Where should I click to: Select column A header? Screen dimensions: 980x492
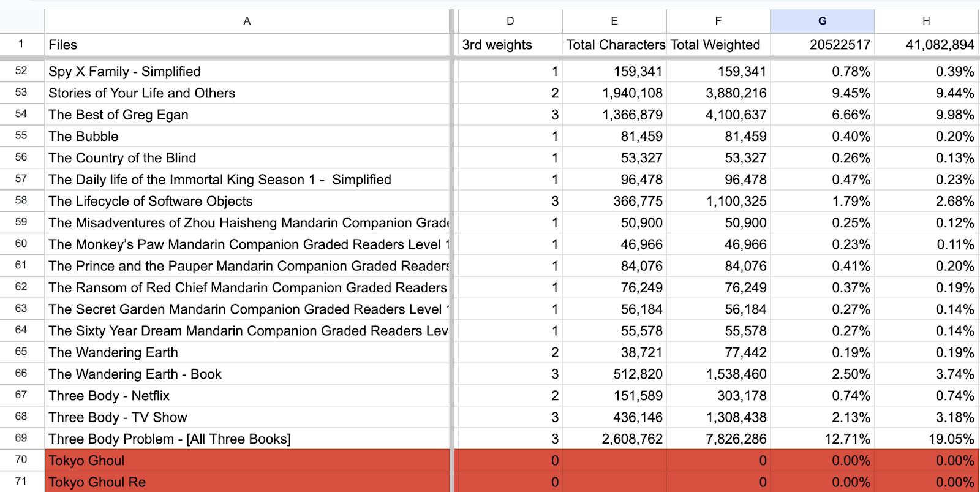247,21
